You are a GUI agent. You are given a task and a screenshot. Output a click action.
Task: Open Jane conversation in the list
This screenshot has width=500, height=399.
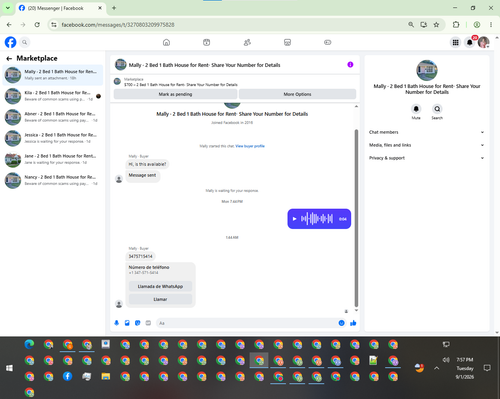coord(53,159)
